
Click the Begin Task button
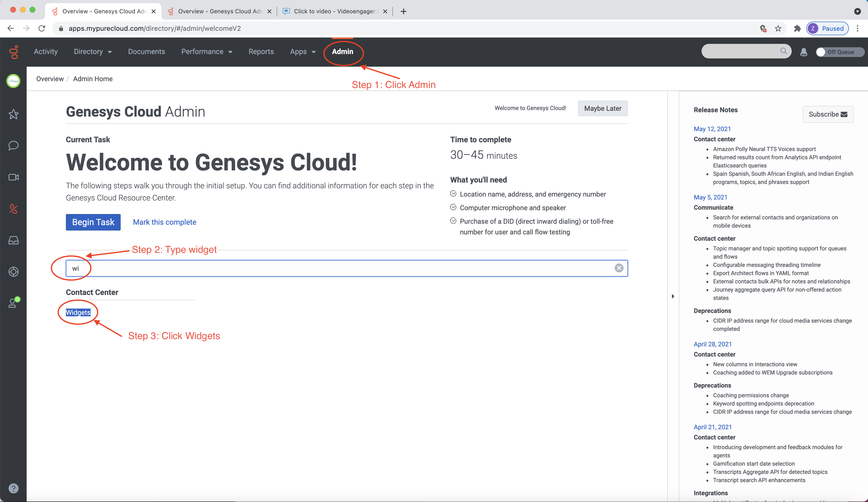pyautogui.click(x=93, y=222)
